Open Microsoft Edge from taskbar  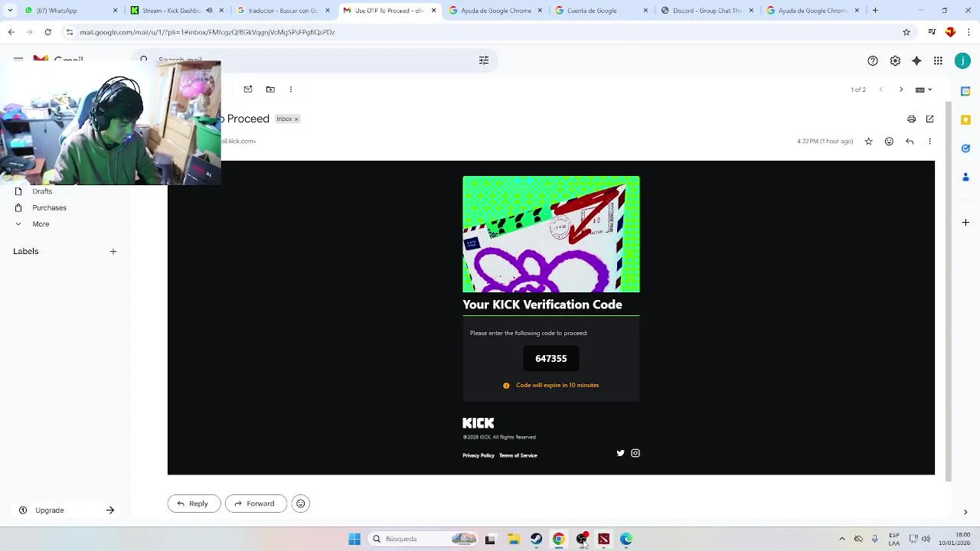(x=626, y=540)
